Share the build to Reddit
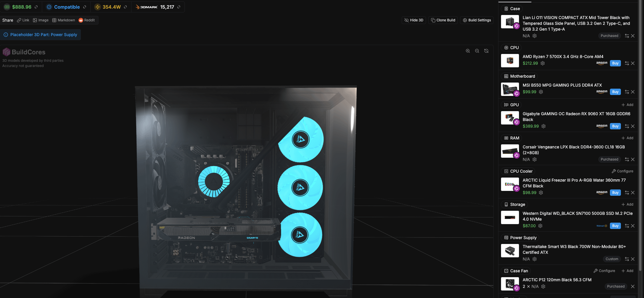 pyautogui.click(x=87, y=20)
